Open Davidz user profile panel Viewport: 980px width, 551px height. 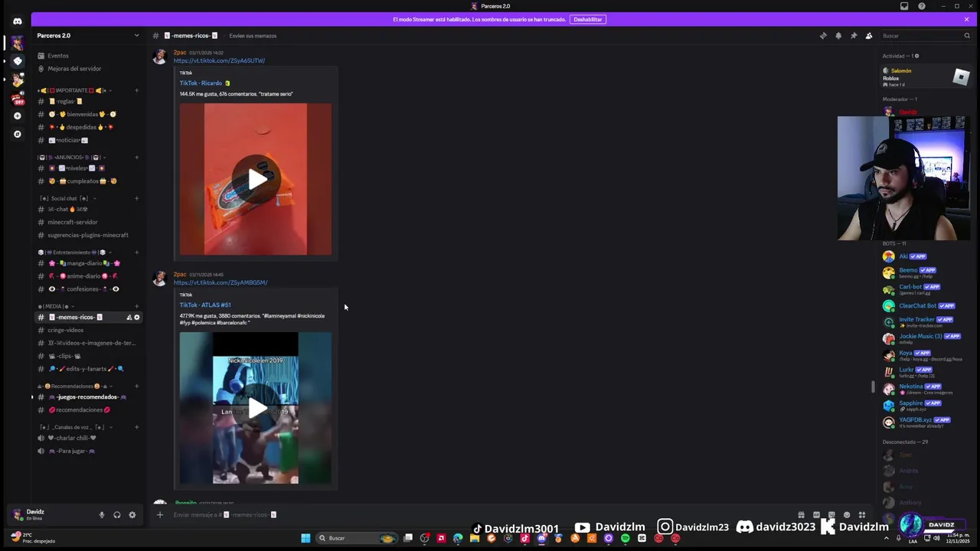51,514
